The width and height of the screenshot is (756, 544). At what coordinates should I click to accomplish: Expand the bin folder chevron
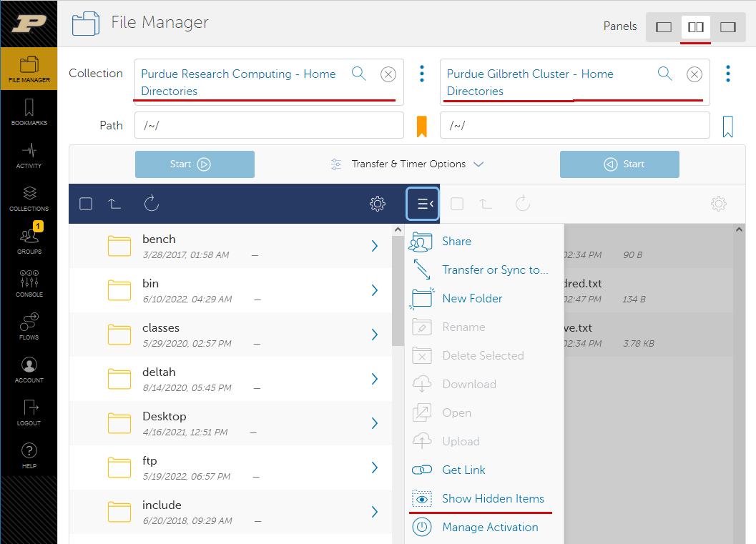point(375,290)
